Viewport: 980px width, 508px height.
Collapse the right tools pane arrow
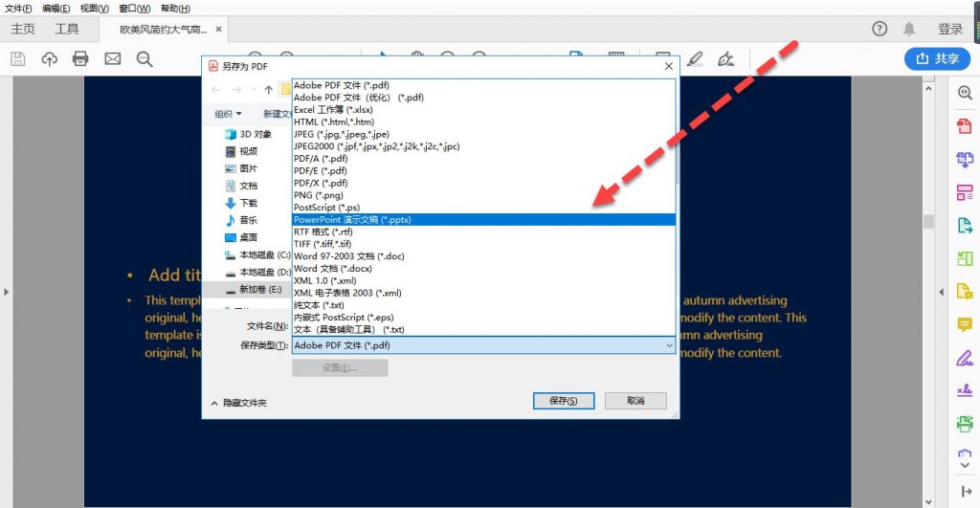coord(942,292)
